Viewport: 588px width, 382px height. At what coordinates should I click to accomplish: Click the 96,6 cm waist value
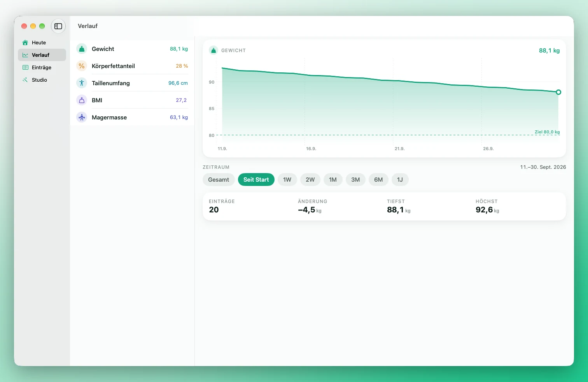(178, 83)
